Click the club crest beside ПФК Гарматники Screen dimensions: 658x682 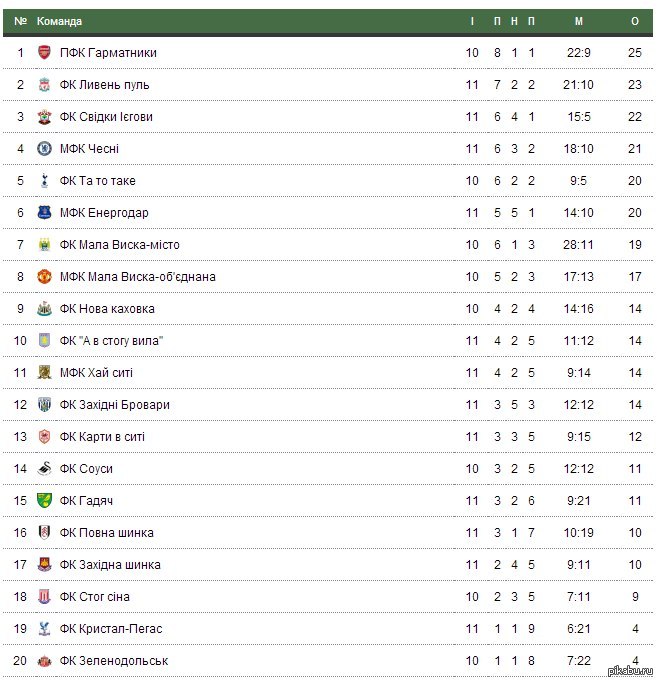[44, 52]
